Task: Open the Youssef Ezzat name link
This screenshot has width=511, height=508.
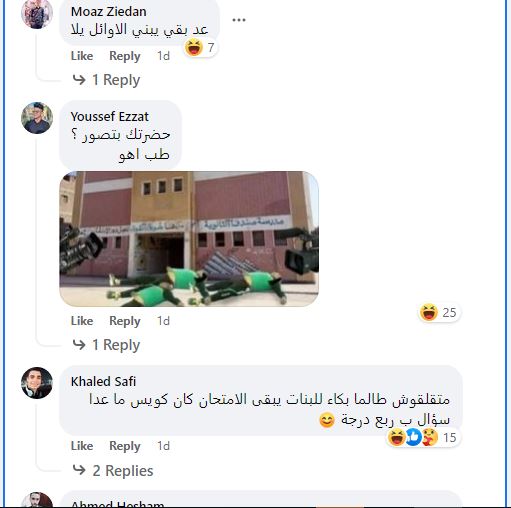Action: click(x=110, y=116)
